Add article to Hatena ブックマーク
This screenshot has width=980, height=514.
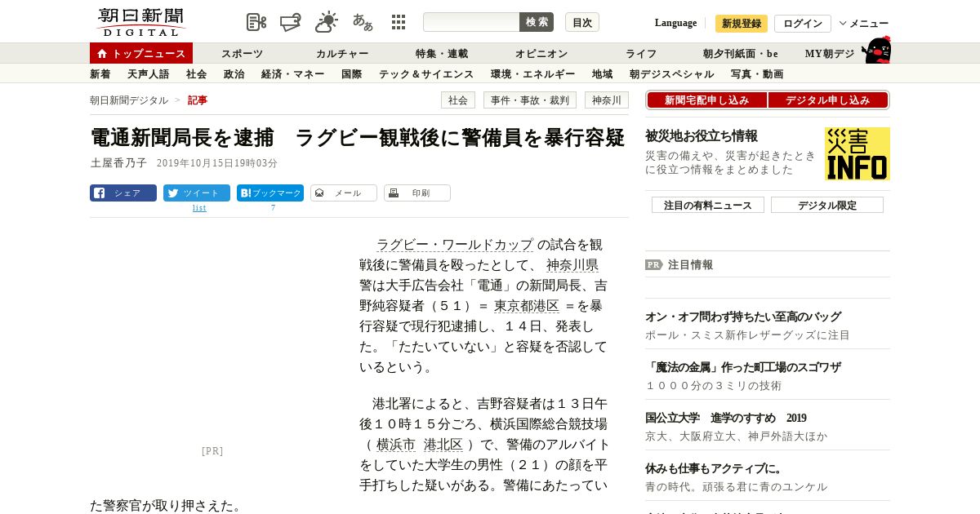pos(270,193)
